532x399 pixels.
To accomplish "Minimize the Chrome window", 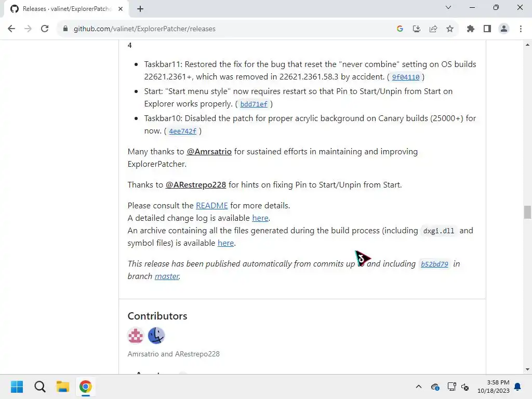I will 472,7.
